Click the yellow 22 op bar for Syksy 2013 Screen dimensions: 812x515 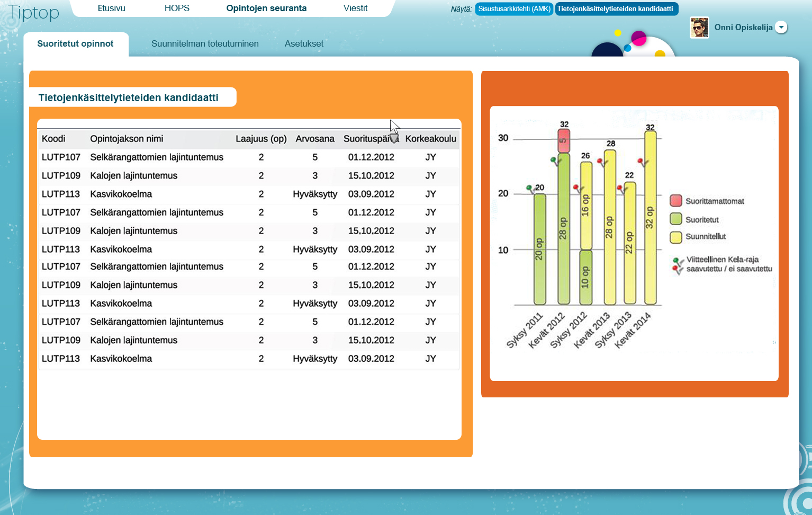click(x=629, y=243)
